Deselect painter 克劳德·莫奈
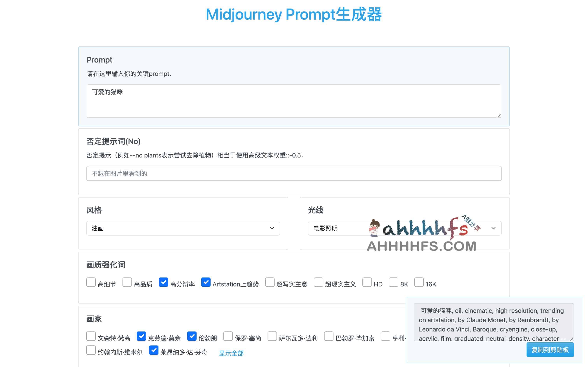 point(141,336)
